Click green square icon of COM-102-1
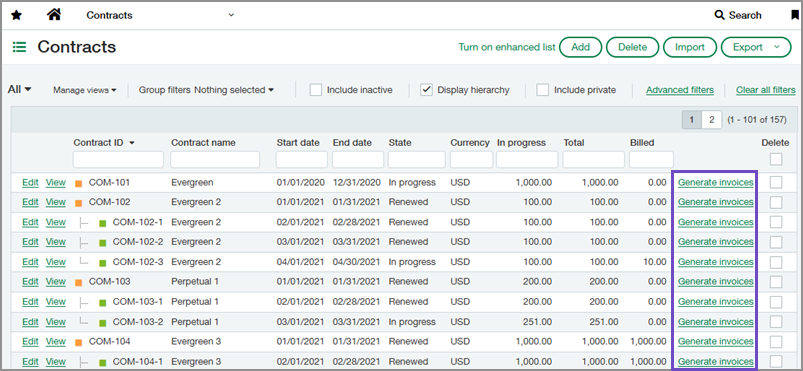803x371 pixels. (x=102, y=223)
